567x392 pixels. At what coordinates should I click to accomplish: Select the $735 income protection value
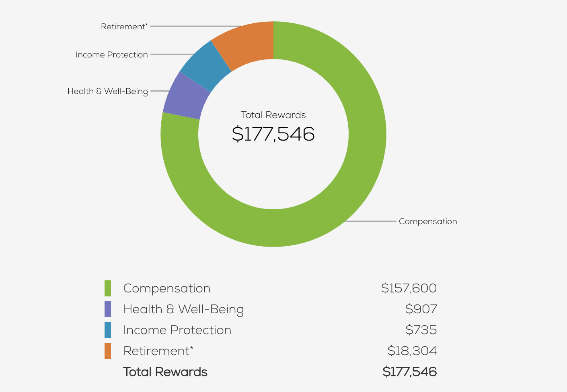421,330
